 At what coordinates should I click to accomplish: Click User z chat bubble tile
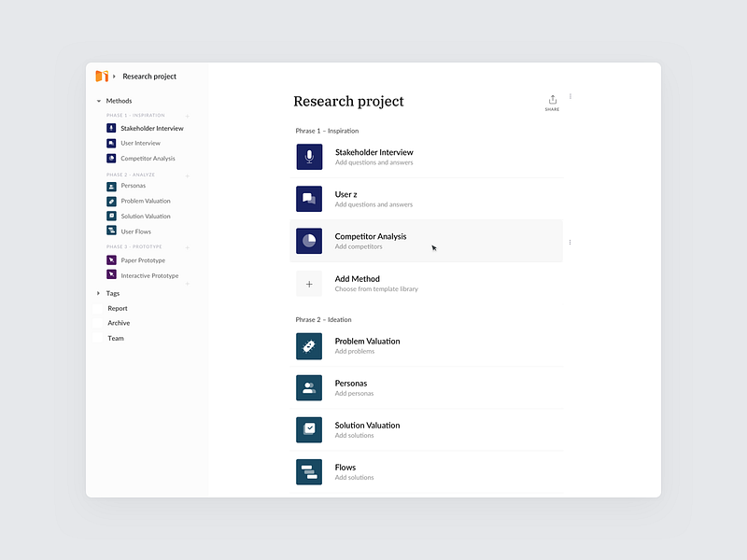point(309,199)
